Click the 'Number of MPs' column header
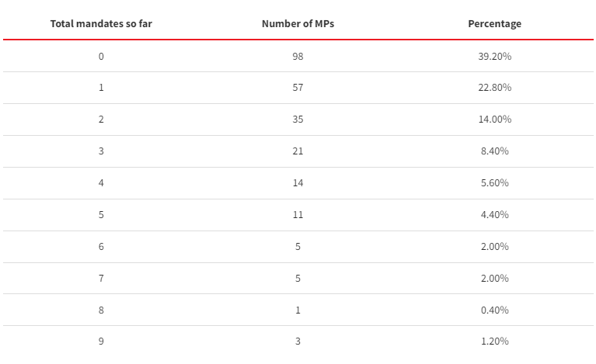Screen dimensions: 596x364 [298, 23]
